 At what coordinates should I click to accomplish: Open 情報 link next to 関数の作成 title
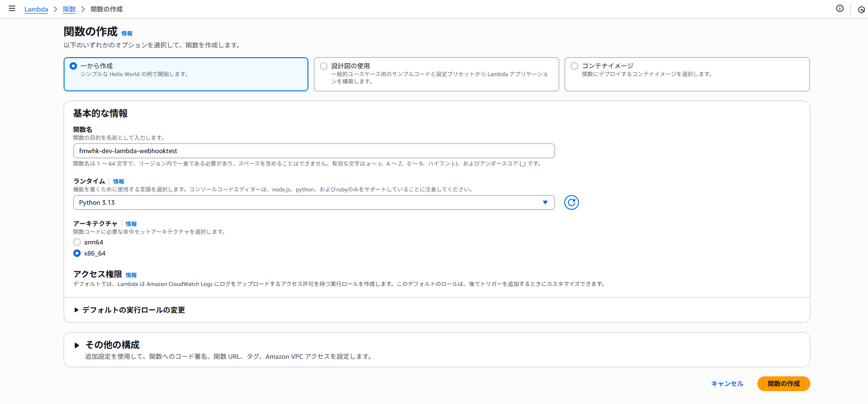click(127, 33)
